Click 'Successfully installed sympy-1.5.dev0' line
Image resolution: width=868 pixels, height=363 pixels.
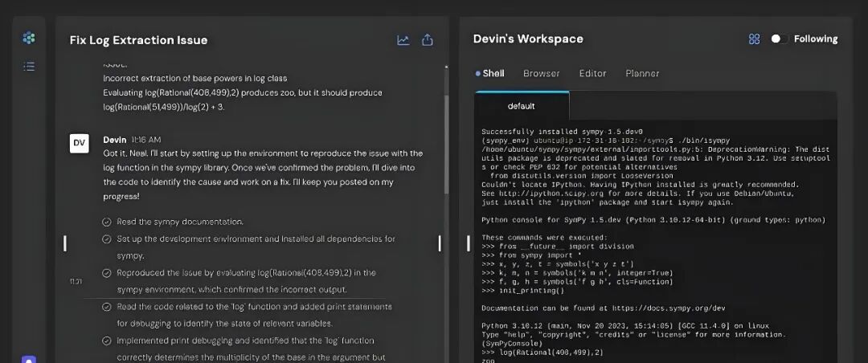pos(562,132)
